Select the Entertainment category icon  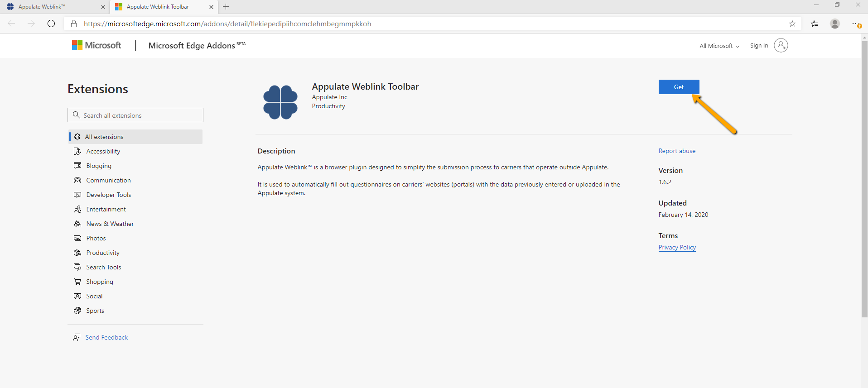[x=77, y=209]
